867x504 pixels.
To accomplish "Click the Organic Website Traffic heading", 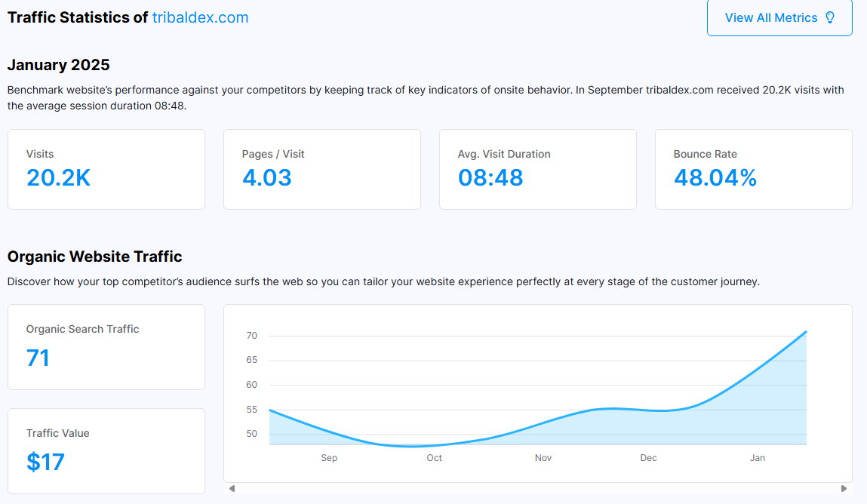I will (x=94, y=257).
